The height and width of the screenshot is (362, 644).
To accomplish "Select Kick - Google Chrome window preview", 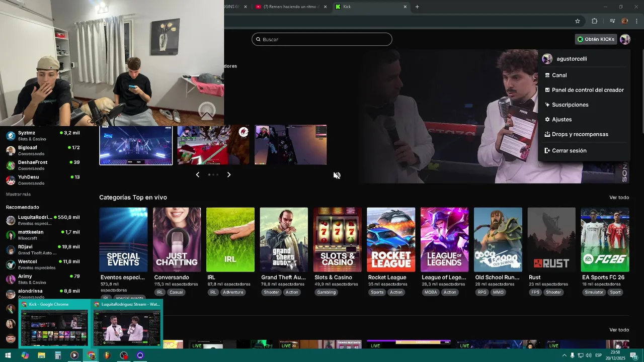I will pyautogui.click(x=54, y=324).
